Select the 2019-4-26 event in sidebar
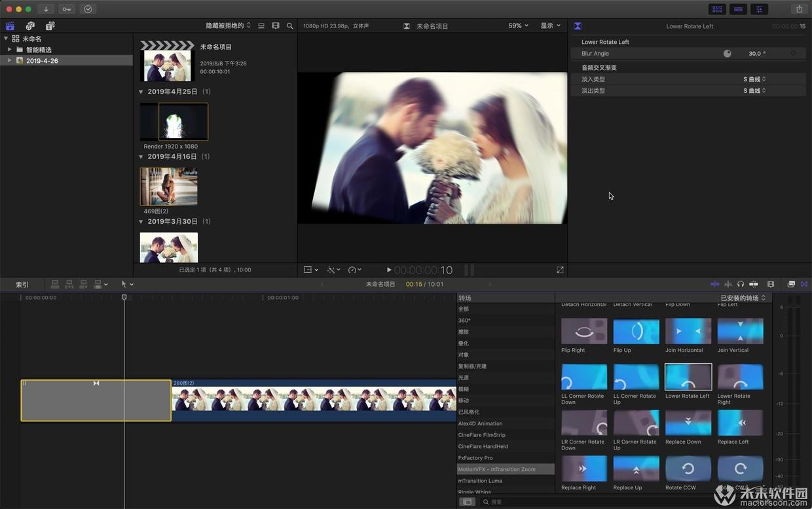The width and height of the screenshot is (812, 509). click(67, 61)
